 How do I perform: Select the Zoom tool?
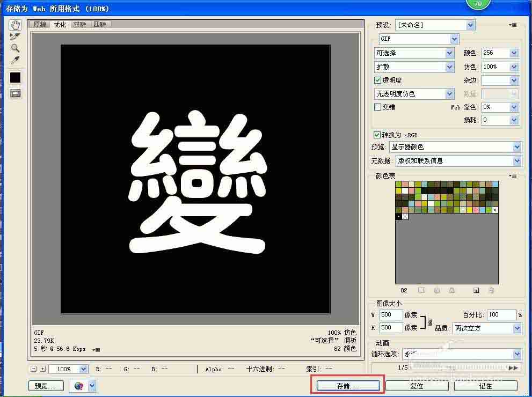point(14,48)
